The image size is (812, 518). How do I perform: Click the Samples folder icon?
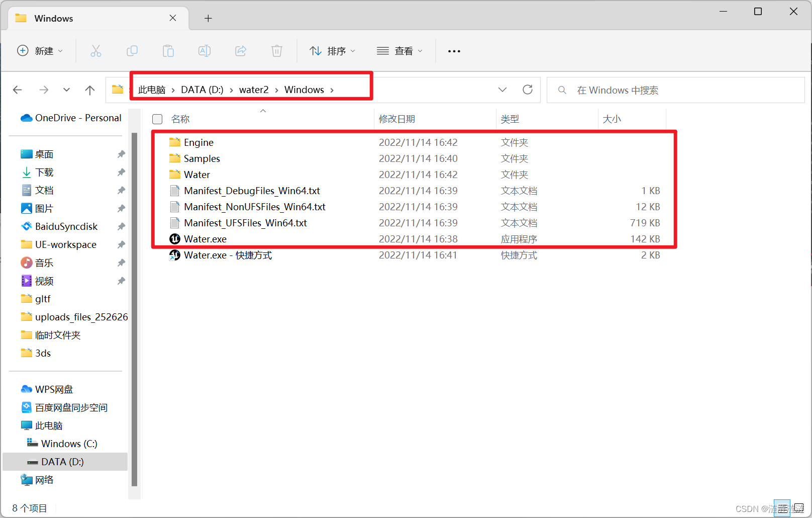(175, 158)
